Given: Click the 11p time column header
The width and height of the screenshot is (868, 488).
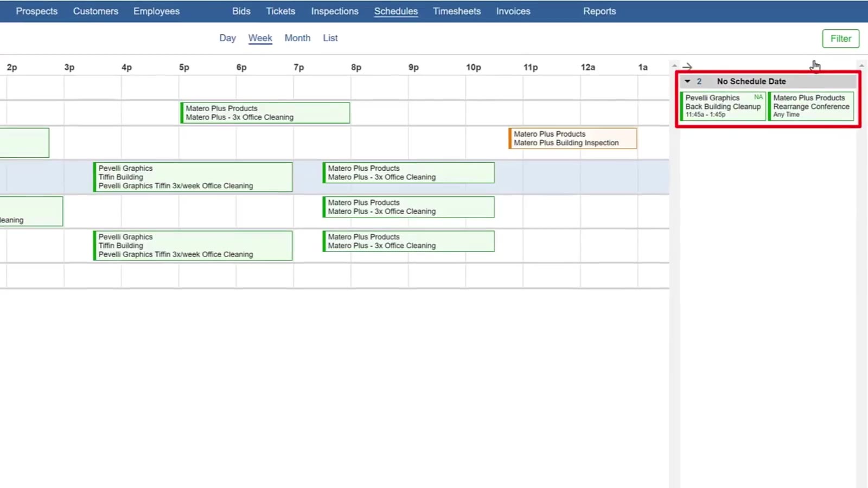Looking at the screenshot, I should tap(531, 67).
